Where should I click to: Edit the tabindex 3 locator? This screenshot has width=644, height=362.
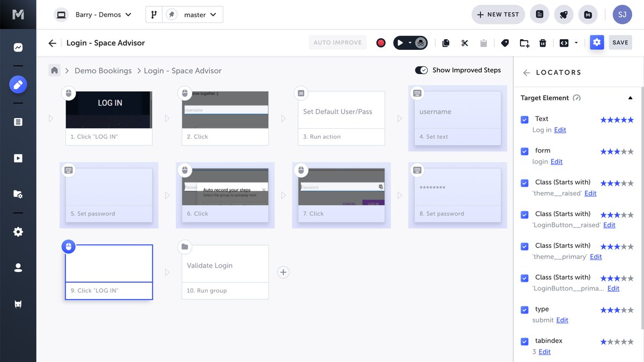(x=544, y=352)
